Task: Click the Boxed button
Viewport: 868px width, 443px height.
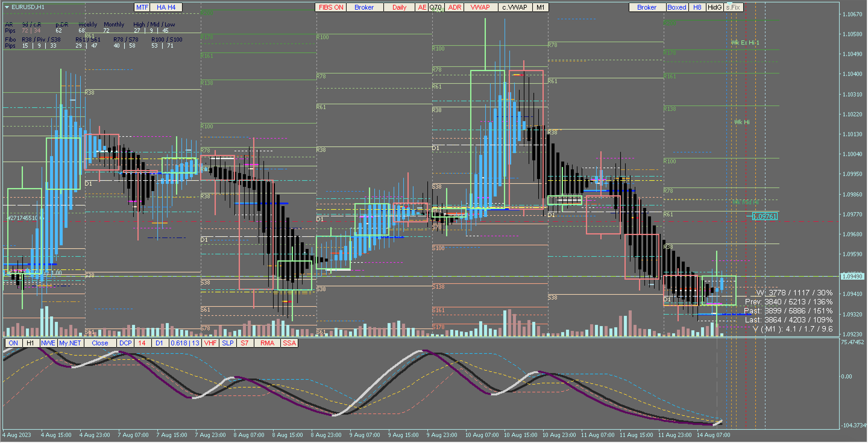Action: pos(677,8)
